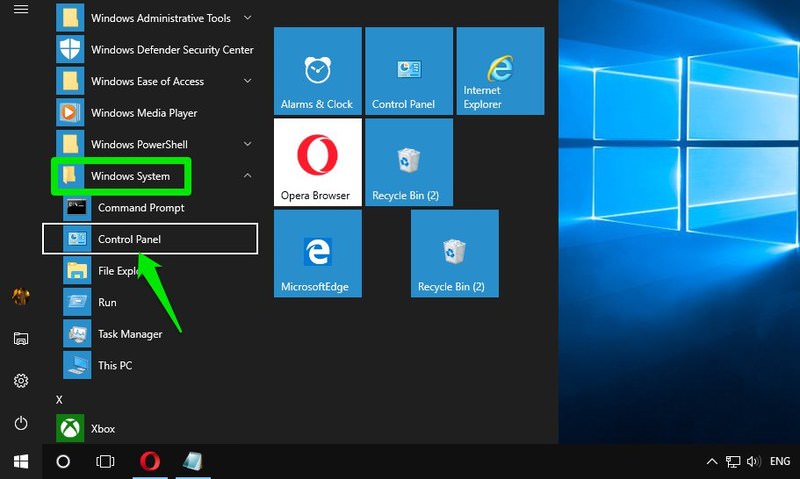Click the Start button on the taskbar
Image resolution: width=800 pixels, height=479 pixels.
(x=21, y=461)
